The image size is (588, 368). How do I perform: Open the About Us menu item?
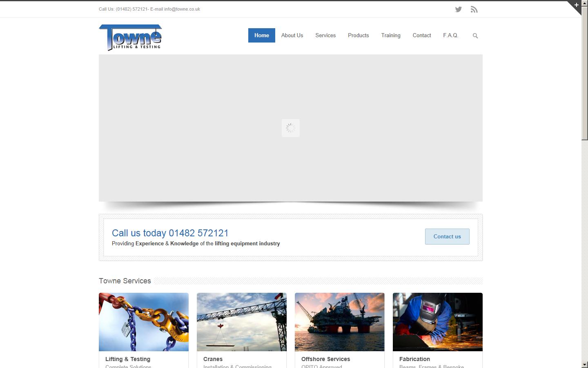(292, 35)
